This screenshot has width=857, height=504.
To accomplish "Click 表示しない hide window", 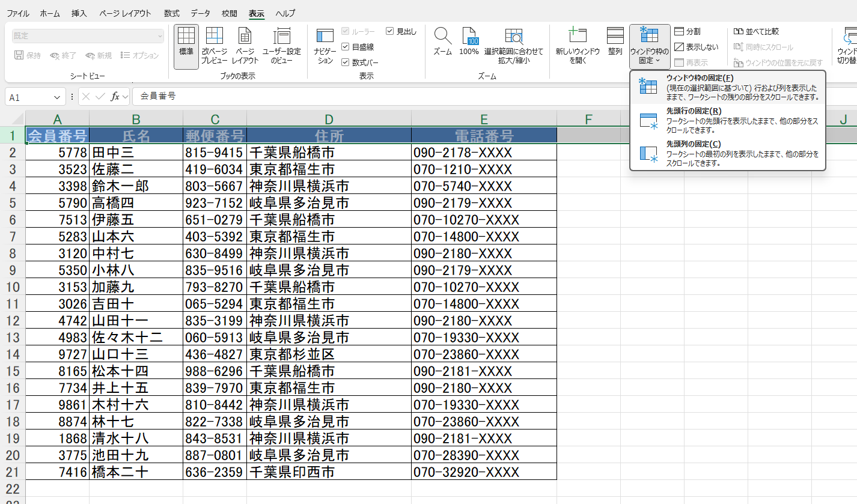I will tap(696, 47).
